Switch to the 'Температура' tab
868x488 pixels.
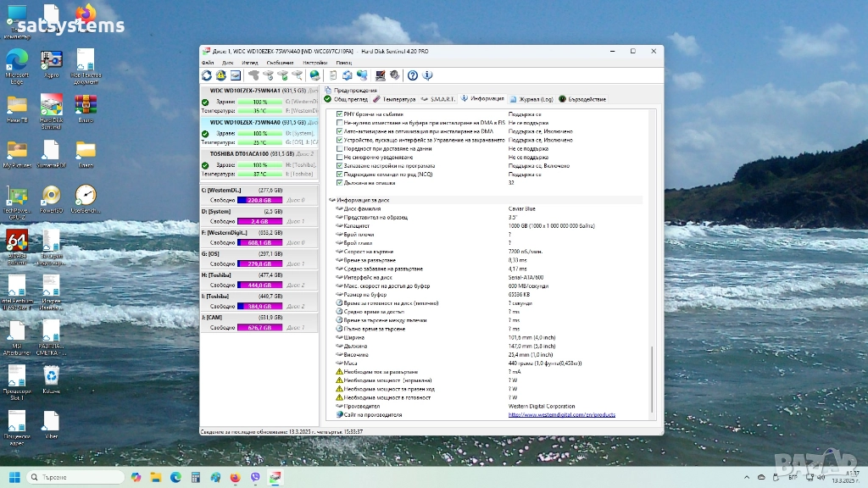pyautogui.click(x=394, y=99)
